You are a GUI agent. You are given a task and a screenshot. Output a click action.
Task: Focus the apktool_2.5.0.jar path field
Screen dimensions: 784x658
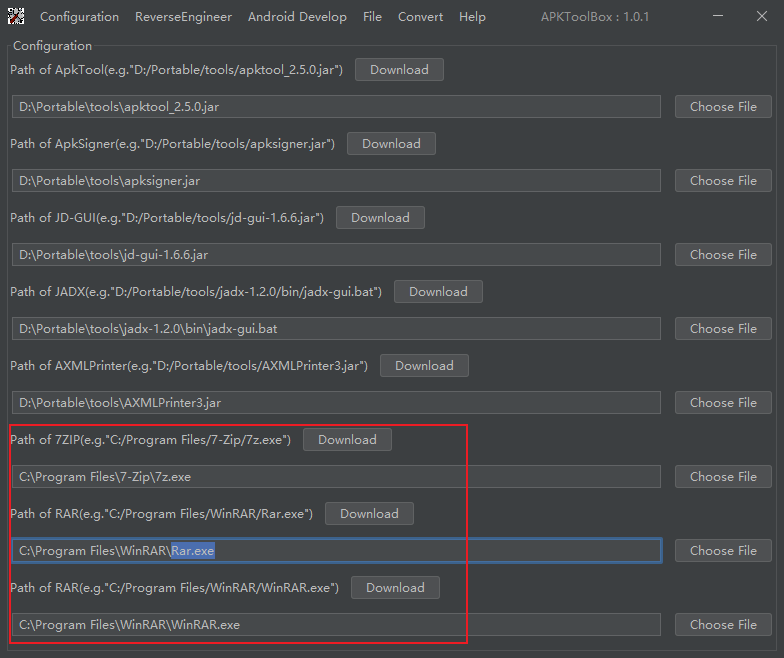point(336,106)
